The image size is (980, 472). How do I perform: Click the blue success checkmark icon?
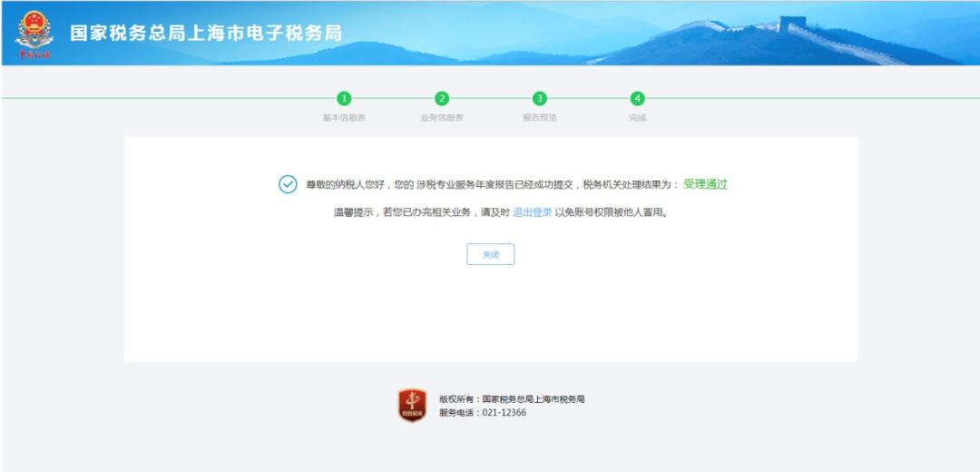pos(288,184)
